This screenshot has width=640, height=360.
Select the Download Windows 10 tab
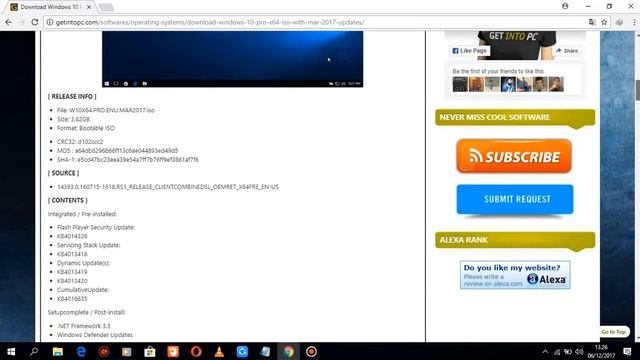49,7
